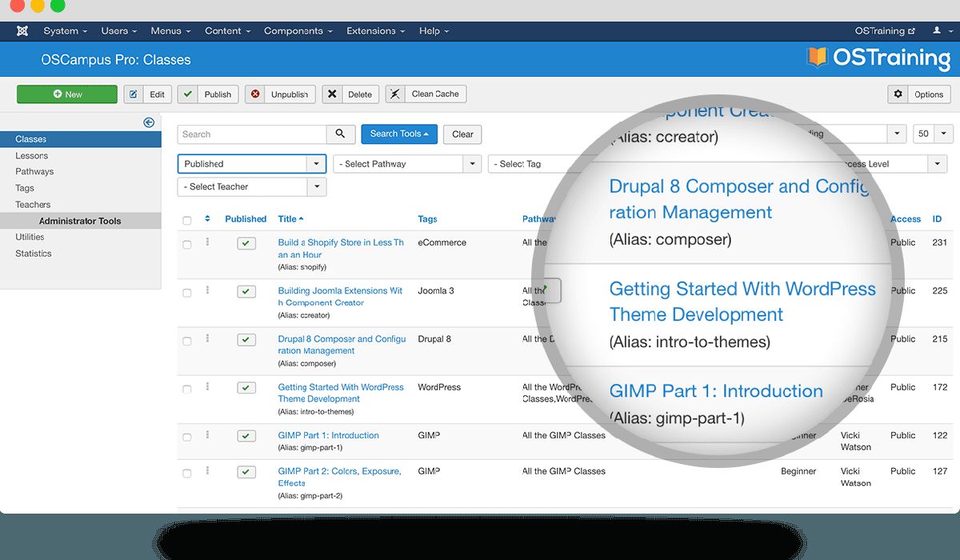This screenshot has width=960, height=560.
Task: Click the green New button
Action: tap(67, 94)
